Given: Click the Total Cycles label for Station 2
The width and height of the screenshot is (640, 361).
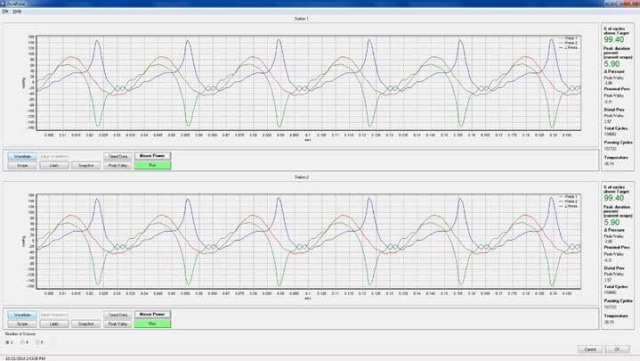Looking at the screenshot, I should tap(616, 287).
